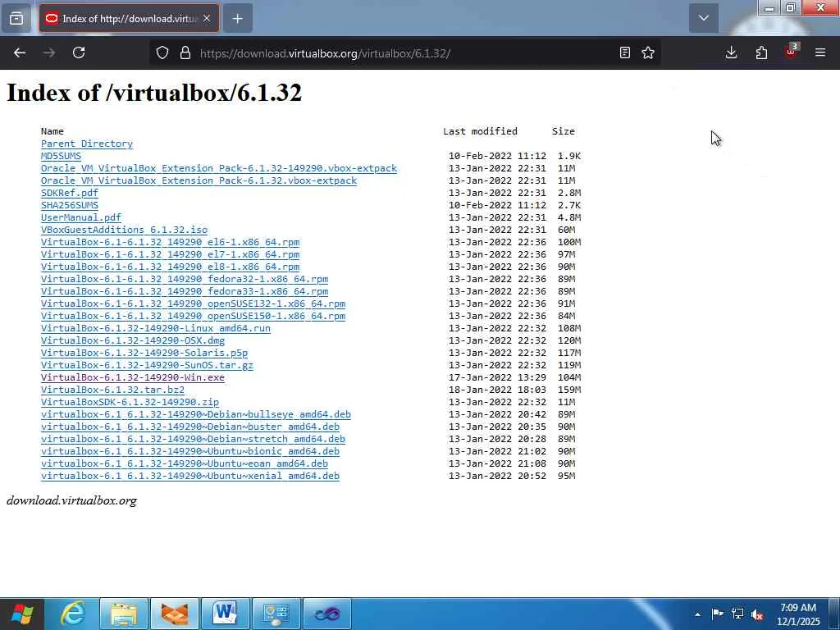
Task: Launch Internet Explorer from taskbar
Action: (73, 614)
